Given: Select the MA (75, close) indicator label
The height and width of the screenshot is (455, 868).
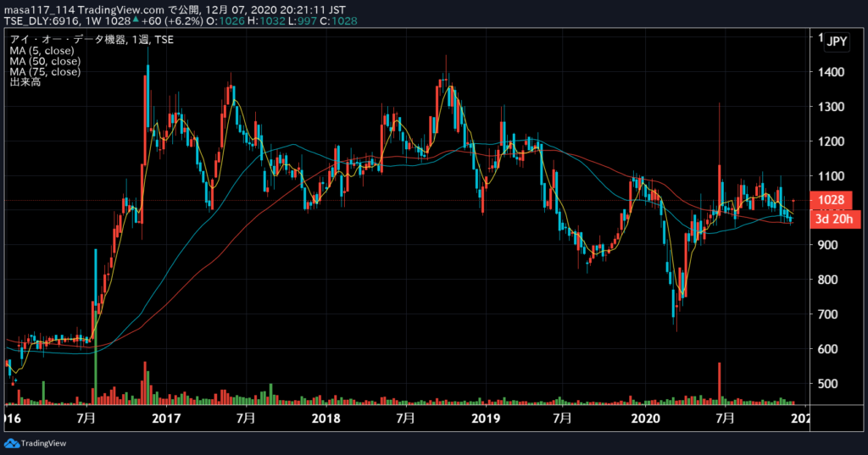Looking at the screenshot, I should [x=45, y=71].
